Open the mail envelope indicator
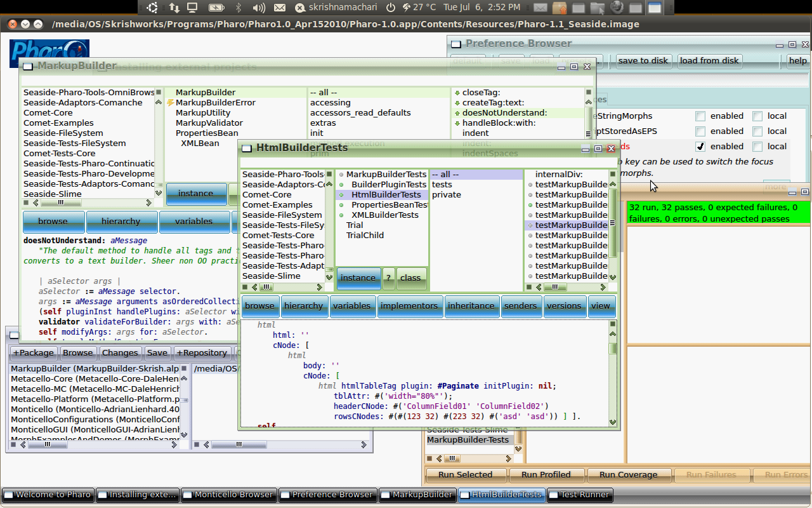This screenshot has height=508, width=812. (x=279, y=8)
